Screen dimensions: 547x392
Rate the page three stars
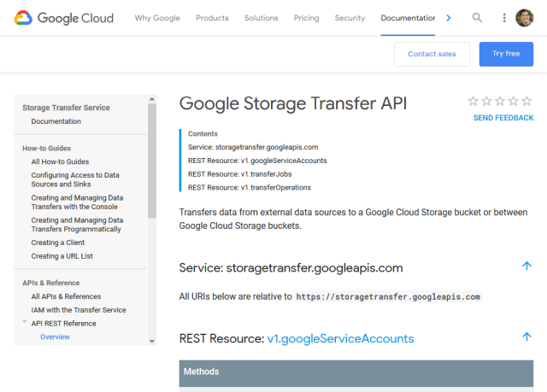(x=500, y=101)
